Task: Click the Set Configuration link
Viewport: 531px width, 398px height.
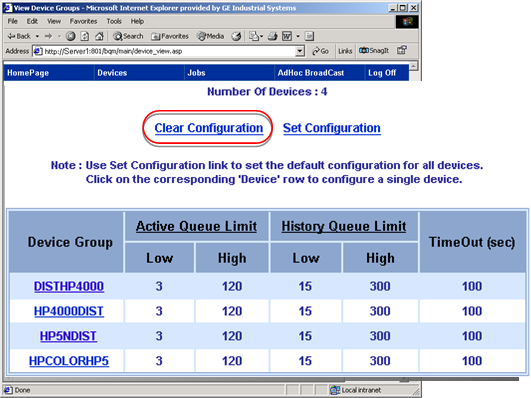Action: click(x=332, y=128)
